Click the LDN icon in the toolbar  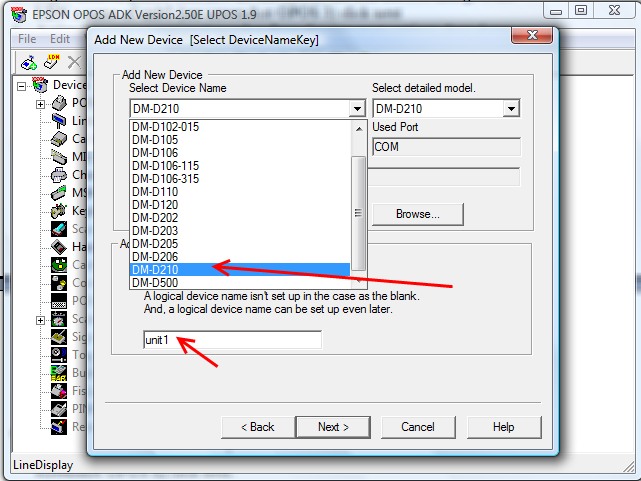[51, 62]
